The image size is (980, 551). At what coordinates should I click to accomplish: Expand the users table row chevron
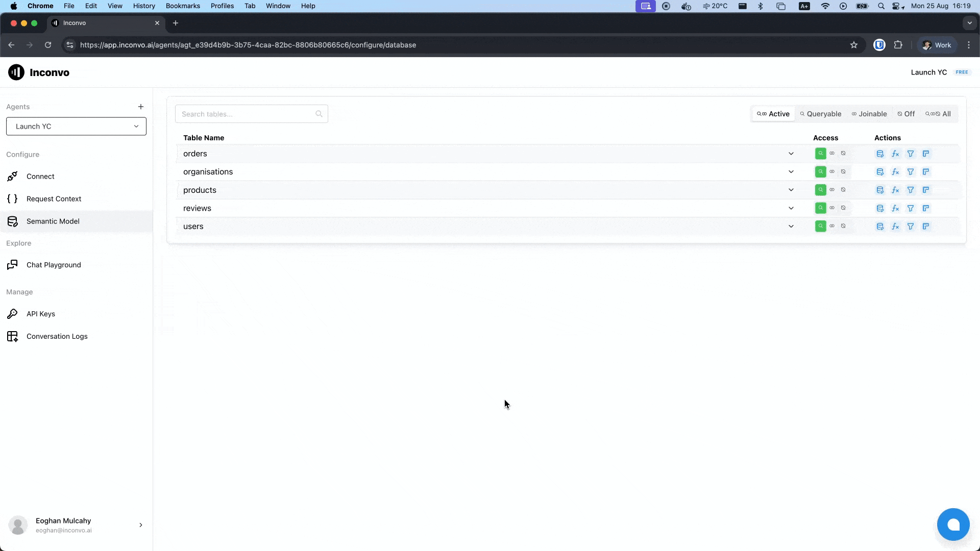pos(791,227)
